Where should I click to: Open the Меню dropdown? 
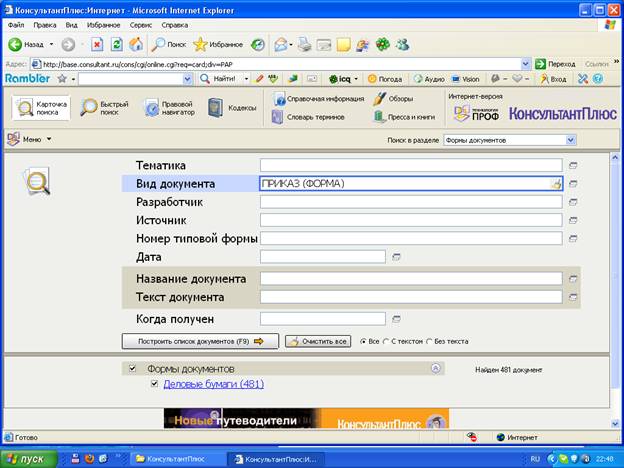coord(30,139)
